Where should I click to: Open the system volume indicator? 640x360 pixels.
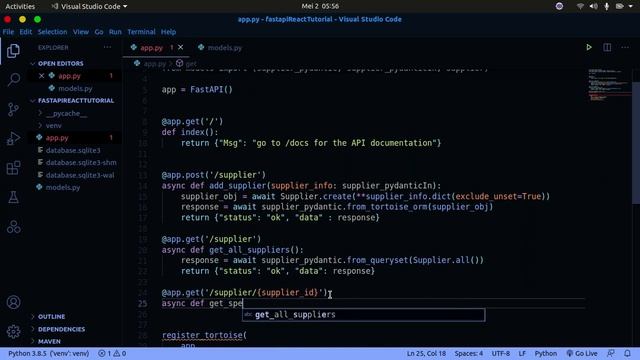click(x=593, y=6)
